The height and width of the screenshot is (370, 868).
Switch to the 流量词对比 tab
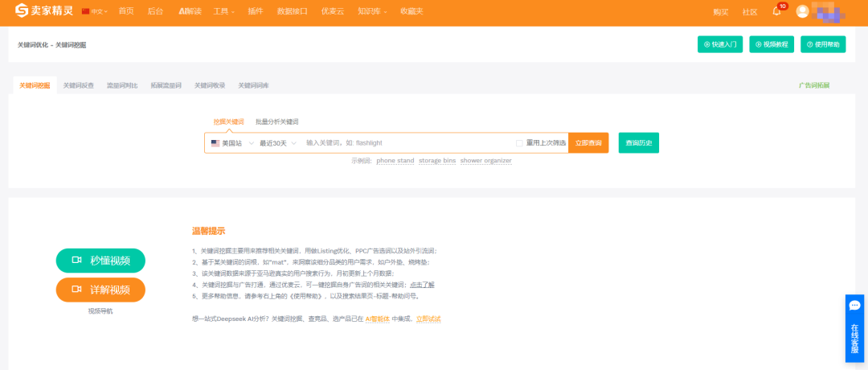point(122,86)
